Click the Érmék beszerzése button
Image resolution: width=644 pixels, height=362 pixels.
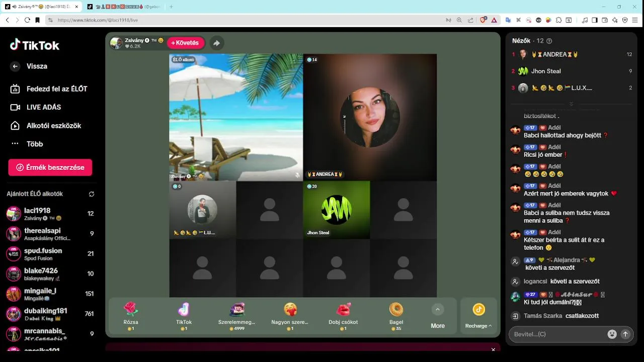click(x=50, y=167)
